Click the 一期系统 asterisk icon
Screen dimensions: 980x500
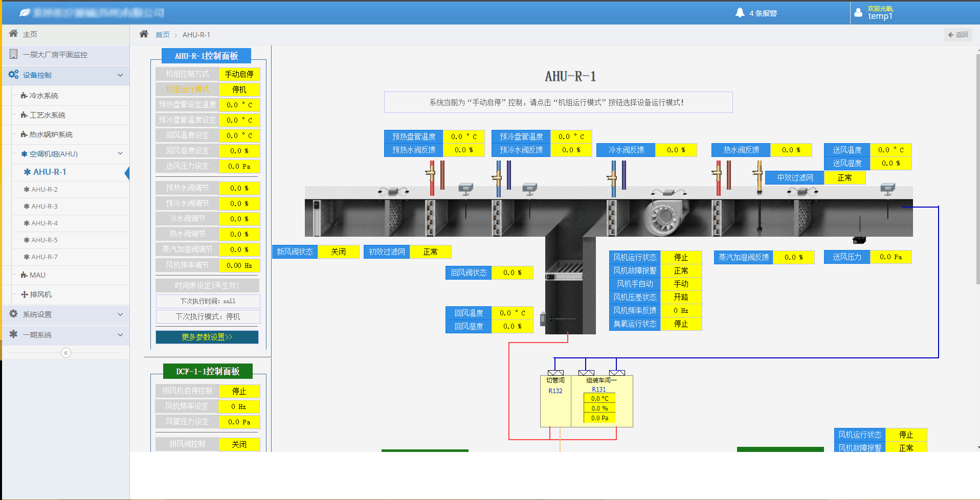13,334
